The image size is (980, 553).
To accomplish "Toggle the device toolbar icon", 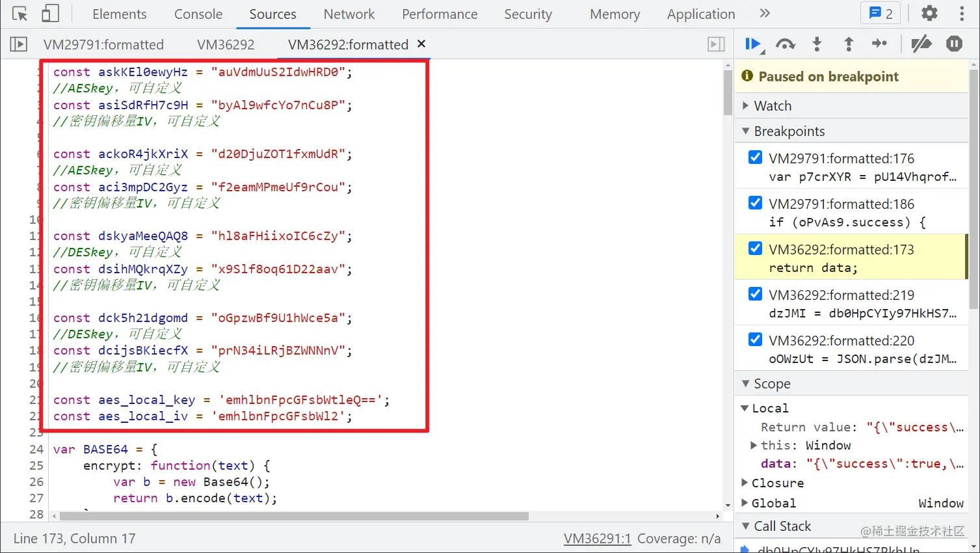I will click(50, 14).
